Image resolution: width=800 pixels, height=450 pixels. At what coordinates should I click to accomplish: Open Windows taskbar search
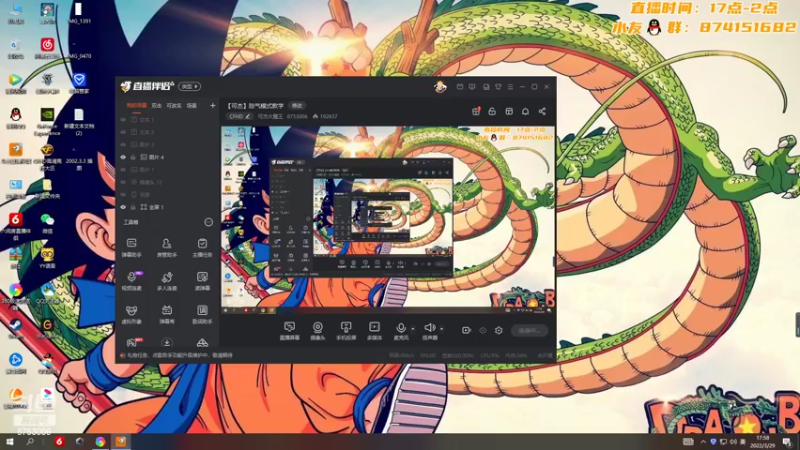pyautogui.click(x=30, y=442)
